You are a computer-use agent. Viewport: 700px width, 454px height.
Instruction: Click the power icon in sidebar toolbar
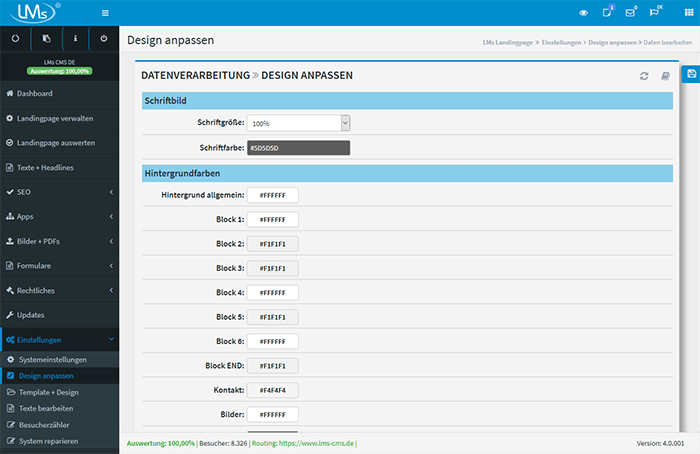point(104,39)
